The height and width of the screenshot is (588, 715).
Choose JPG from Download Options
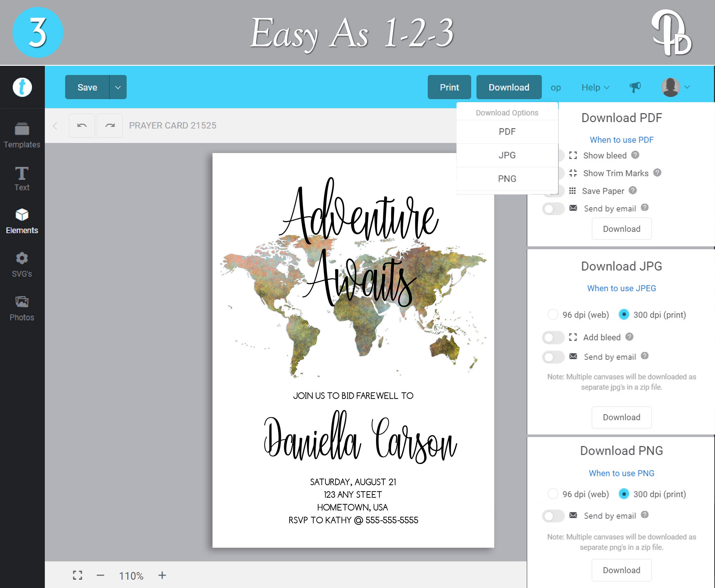507,155
